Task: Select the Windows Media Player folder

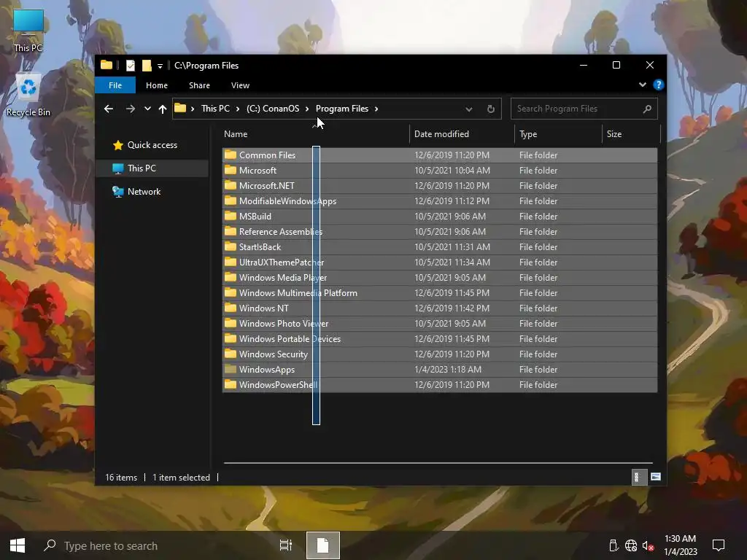Action: tap(440, 278)
